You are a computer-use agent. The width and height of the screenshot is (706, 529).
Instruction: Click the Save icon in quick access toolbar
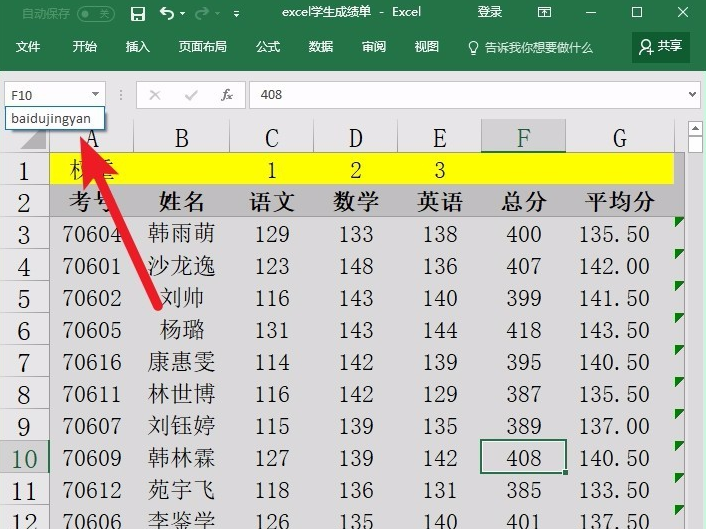pyautogui.click(x=138, y=14)
